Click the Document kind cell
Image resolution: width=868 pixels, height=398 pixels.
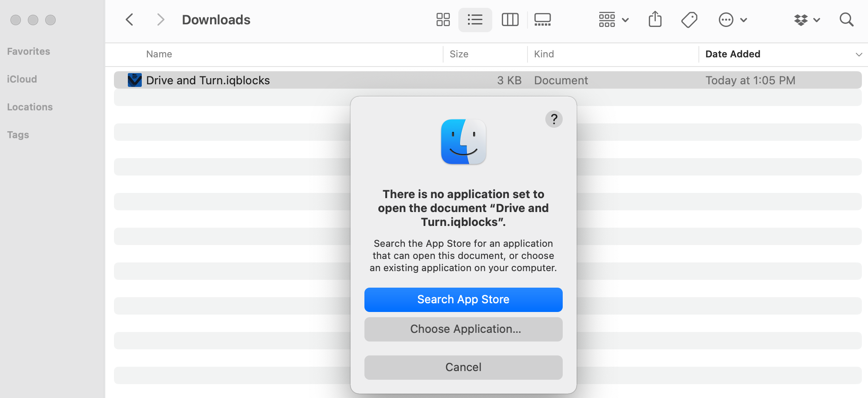pyautogui.click(x=561, y=80)
